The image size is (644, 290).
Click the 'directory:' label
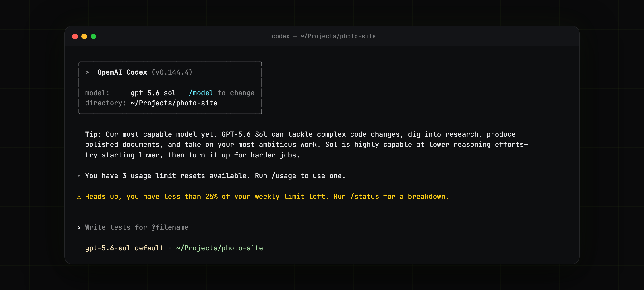pyautogui.click(x=106, y=103)
